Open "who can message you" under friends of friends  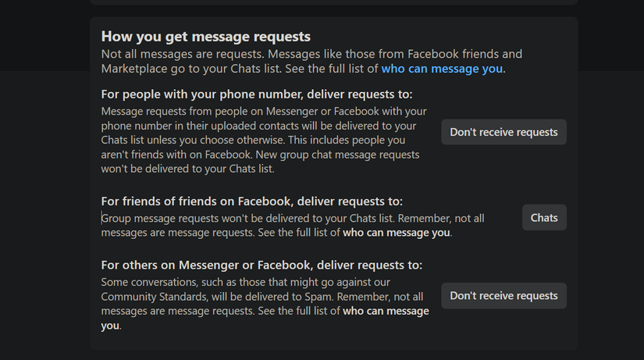(397, 232)
